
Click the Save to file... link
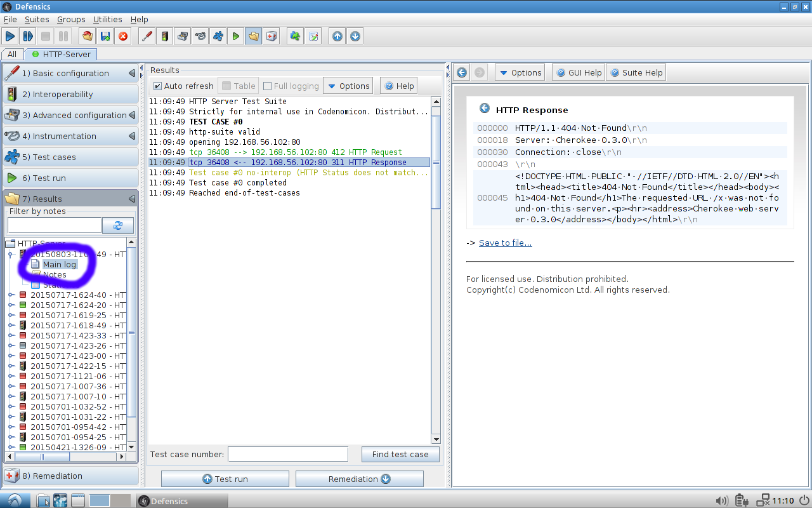coord(505,243)
